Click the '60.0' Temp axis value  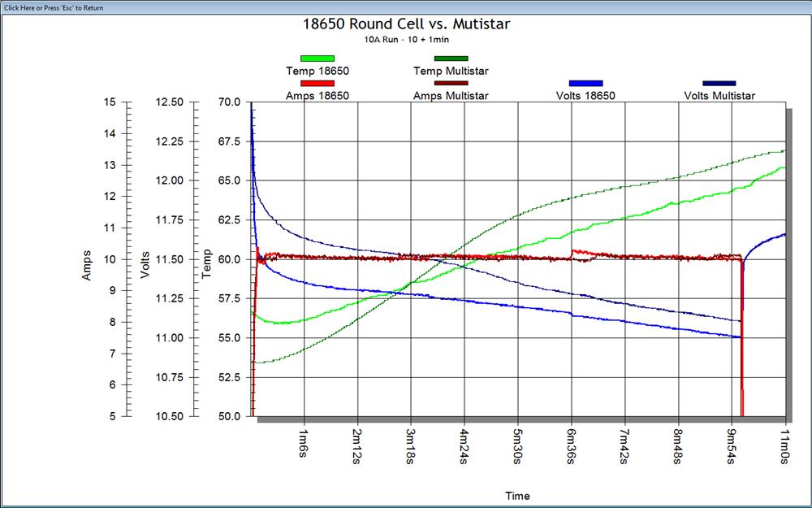click(228, 259)
